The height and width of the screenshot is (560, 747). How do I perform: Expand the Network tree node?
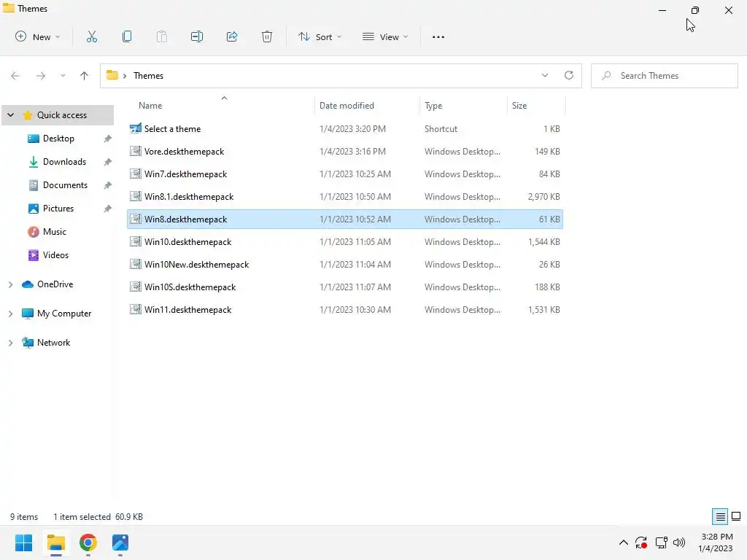click(x=10, y=343)
